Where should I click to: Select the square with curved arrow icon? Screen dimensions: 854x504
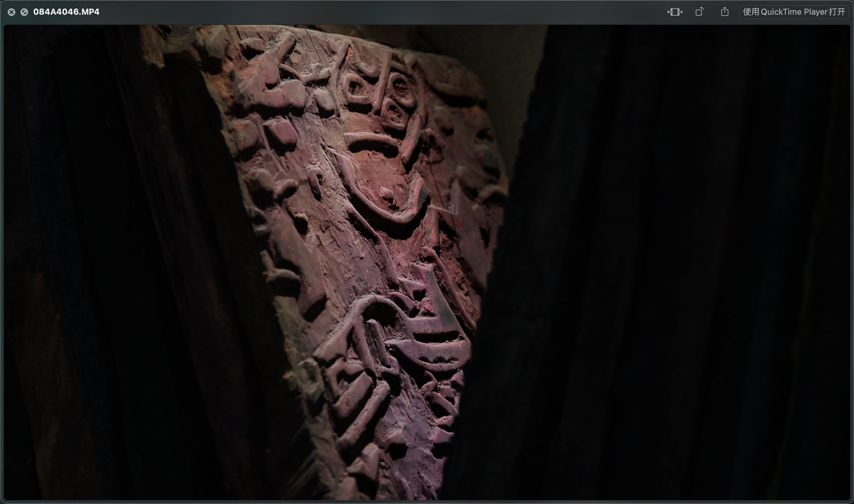tap(699, 12)
